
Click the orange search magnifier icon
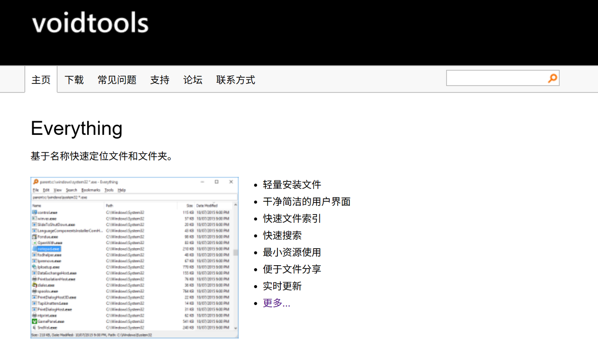(x=552, y=78)
